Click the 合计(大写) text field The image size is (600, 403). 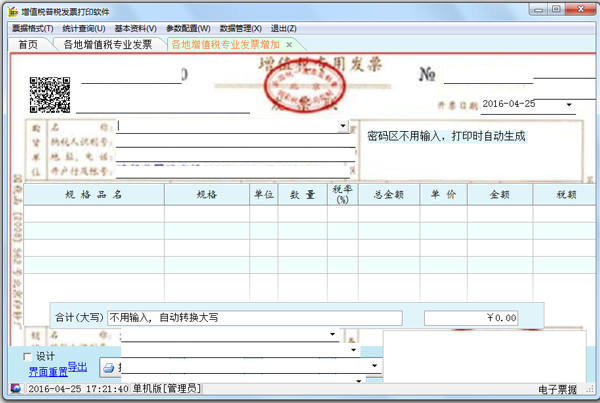(255, 318)
